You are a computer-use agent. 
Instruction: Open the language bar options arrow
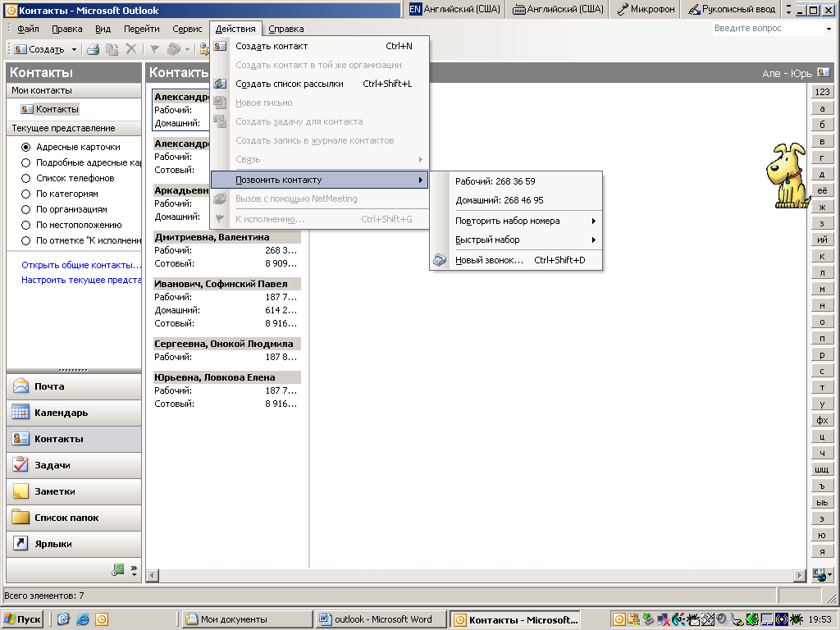788,9
